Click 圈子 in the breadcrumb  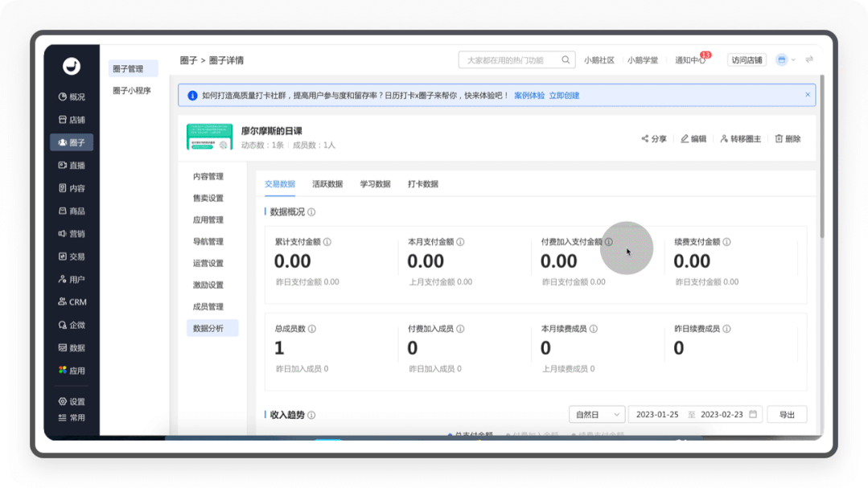pos(188,60)
